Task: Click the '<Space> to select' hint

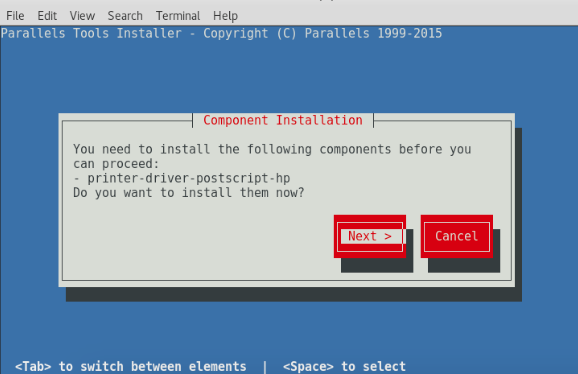Action: click(x=344, y=367)
